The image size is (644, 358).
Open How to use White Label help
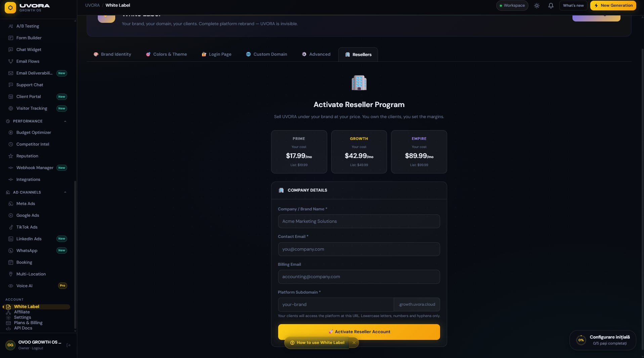coord(317,343)
